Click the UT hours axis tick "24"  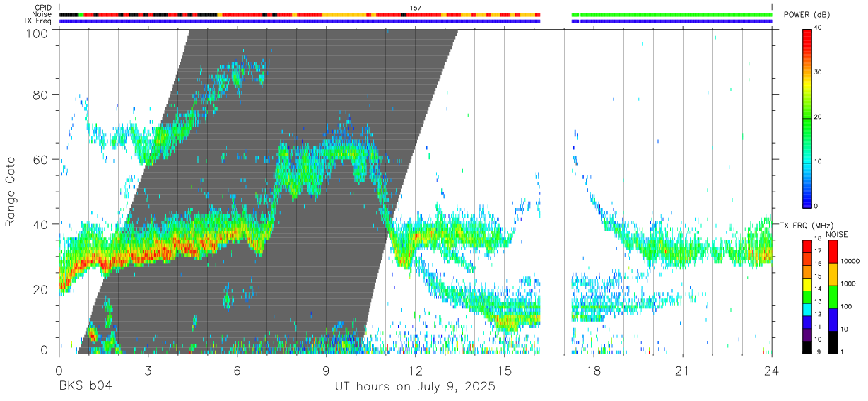[x=772, y=370]
